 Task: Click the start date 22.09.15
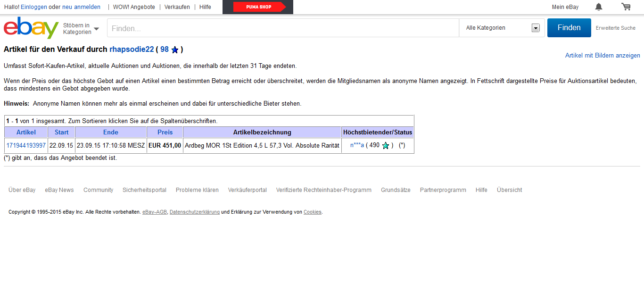pos(61,145)
